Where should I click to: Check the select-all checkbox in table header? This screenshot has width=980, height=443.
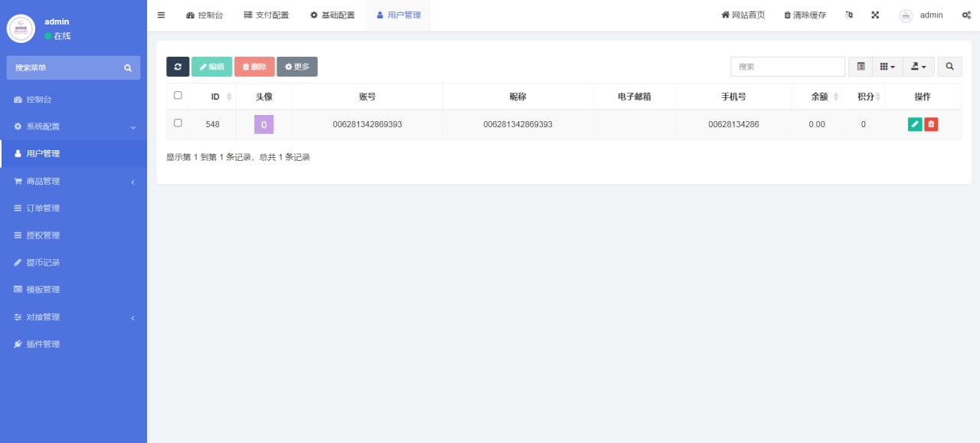178,95
